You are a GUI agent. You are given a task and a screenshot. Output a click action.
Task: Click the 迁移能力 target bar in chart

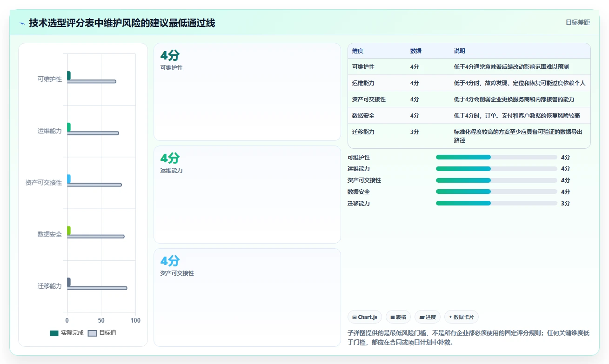[97, 288]
